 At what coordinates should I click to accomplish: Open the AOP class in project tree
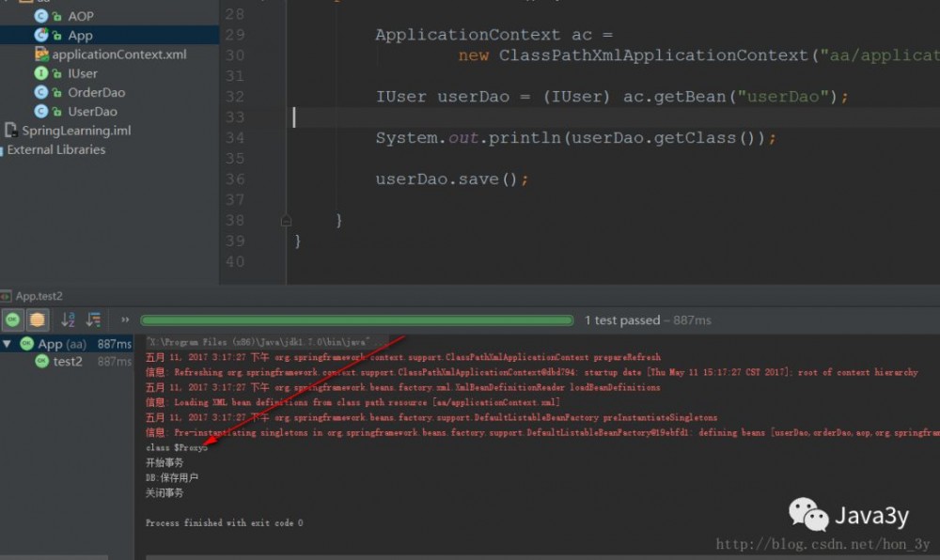click(x=80, y=16)
